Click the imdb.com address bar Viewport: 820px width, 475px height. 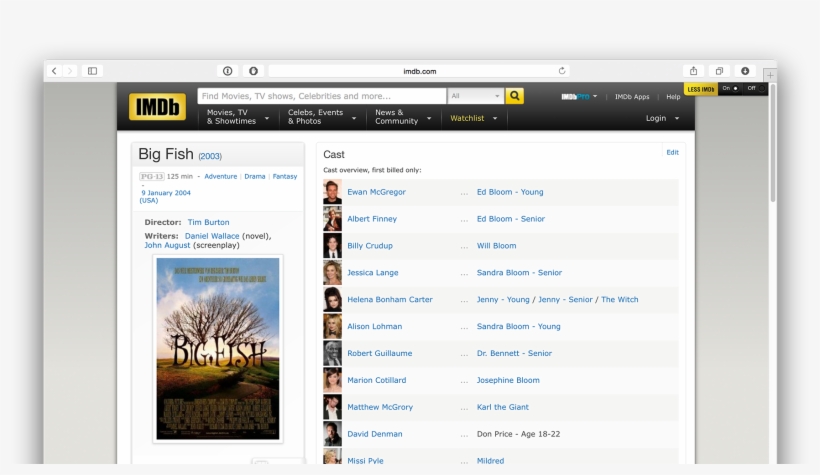[x=419, y=71]
